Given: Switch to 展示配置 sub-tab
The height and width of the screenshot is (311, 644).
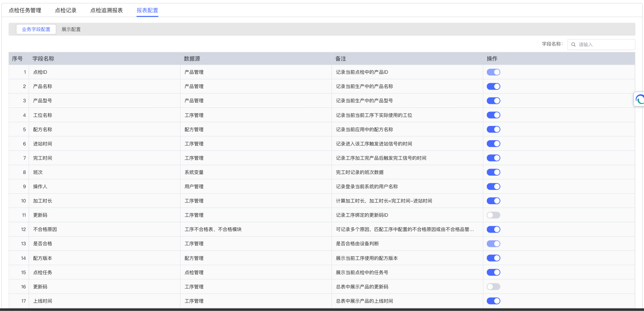Looking at the screenshot, I should coord(71,29).
